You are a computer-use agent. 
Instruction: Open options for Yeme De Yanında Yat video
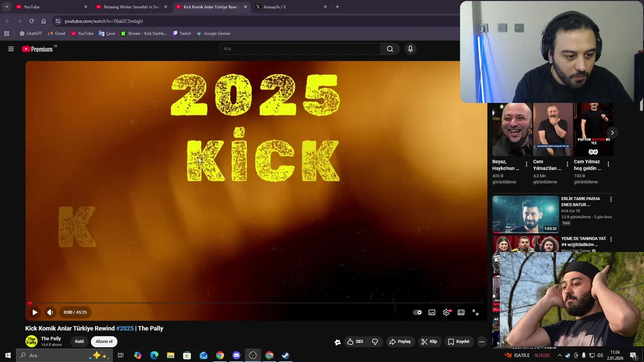click(611, 239)
